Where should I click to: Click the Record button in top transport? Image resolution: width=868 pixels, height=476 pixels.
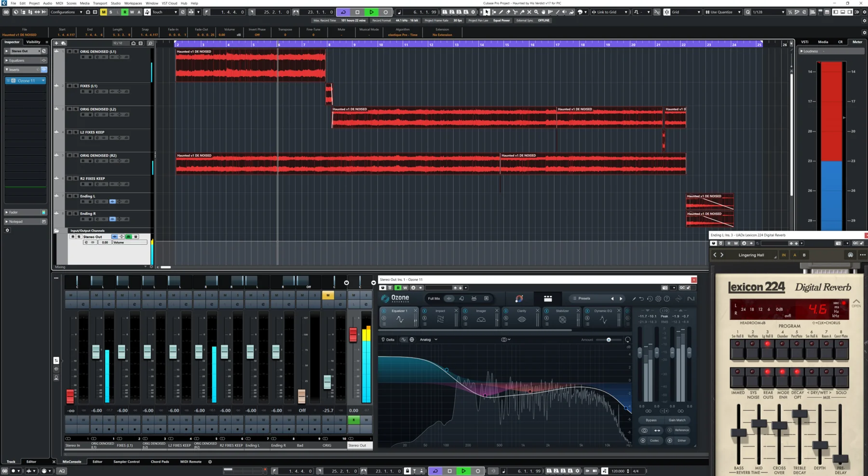385,12
